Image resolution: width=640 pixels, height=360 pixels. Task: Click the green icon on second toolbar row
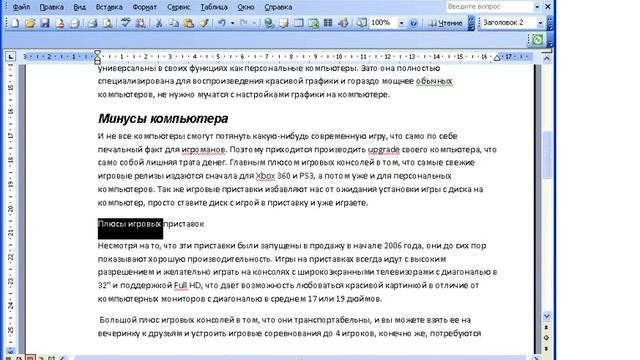click(538, 40)
